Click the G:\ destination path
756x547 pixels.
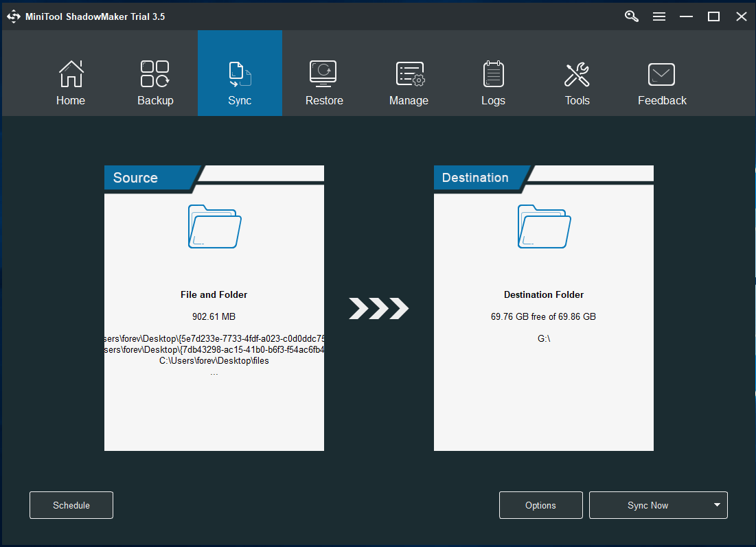coord(544,339)
